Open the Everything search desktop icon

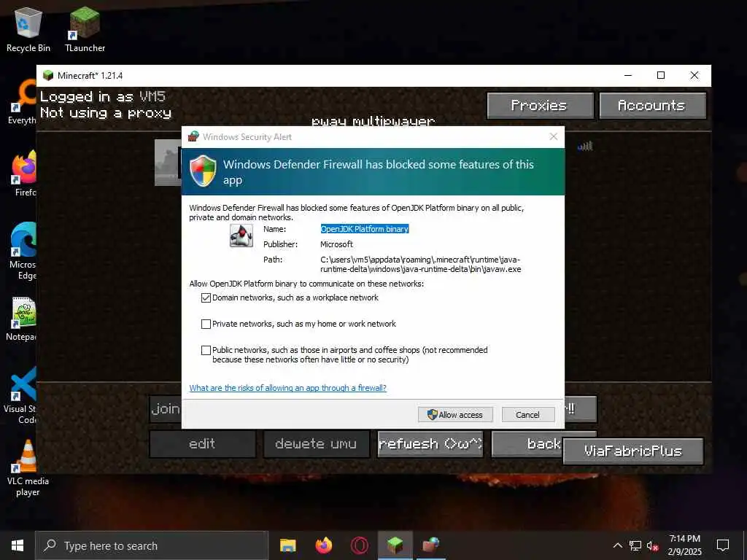pyautogui.click(x=23, y=102)
